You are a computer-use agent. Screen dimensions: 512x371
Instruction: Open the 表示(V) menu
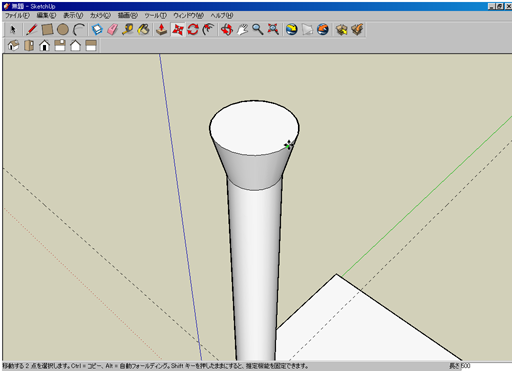click(73, 15)
